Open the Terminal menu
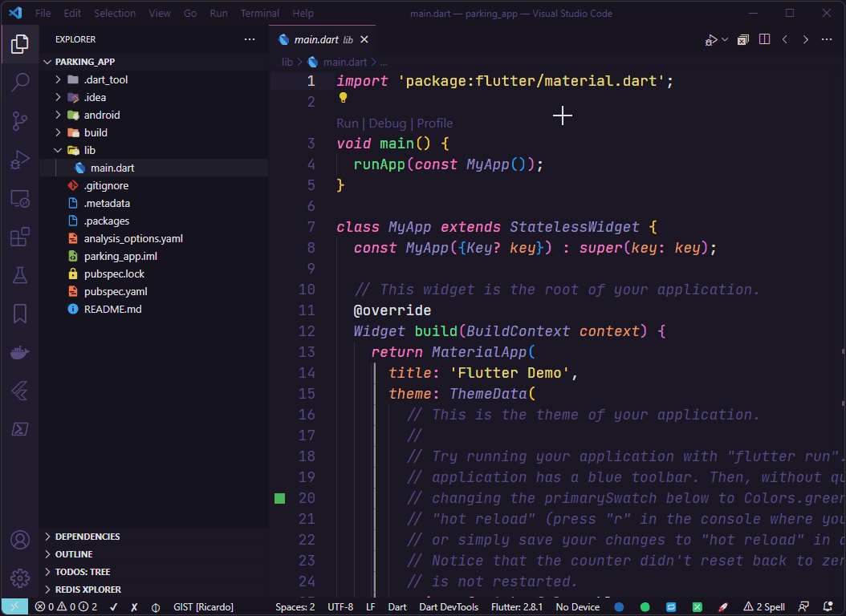The width and height of the screenshot is (846, 616). coord(259,13)
